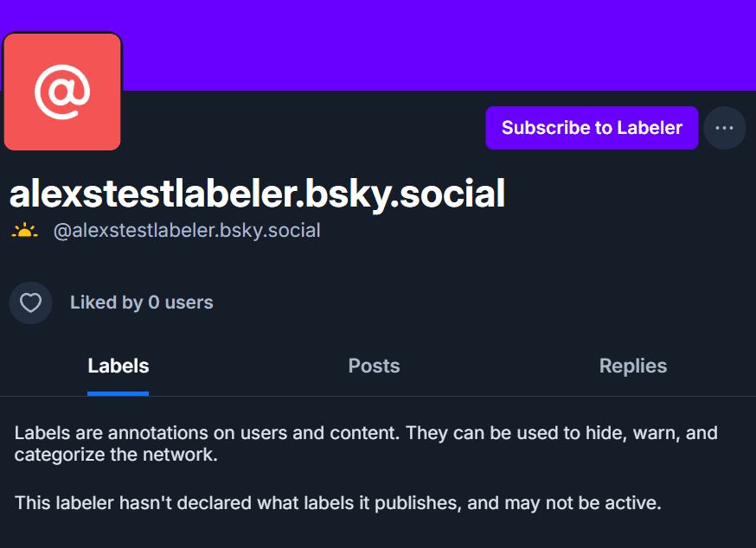Screen dimensions: 756x548
Task: Click the purple profile banner
Action: coord(432,43)
